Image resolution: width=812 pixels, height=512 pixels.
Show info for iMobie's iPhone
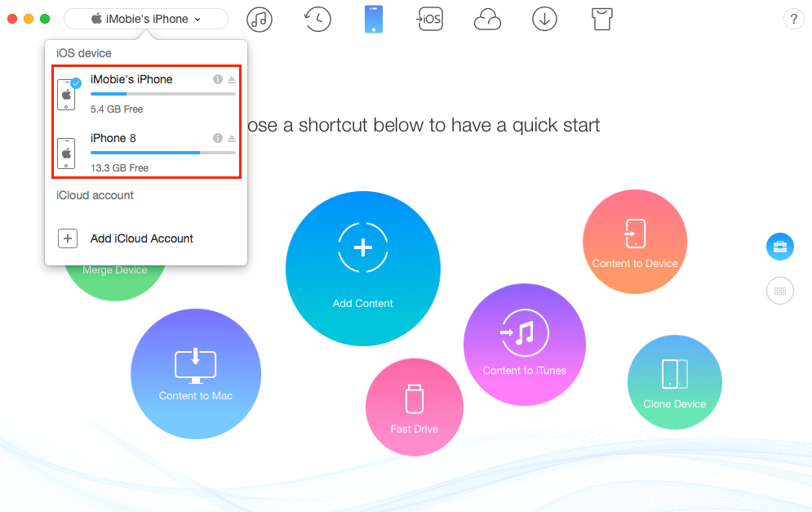pos(218,79)
